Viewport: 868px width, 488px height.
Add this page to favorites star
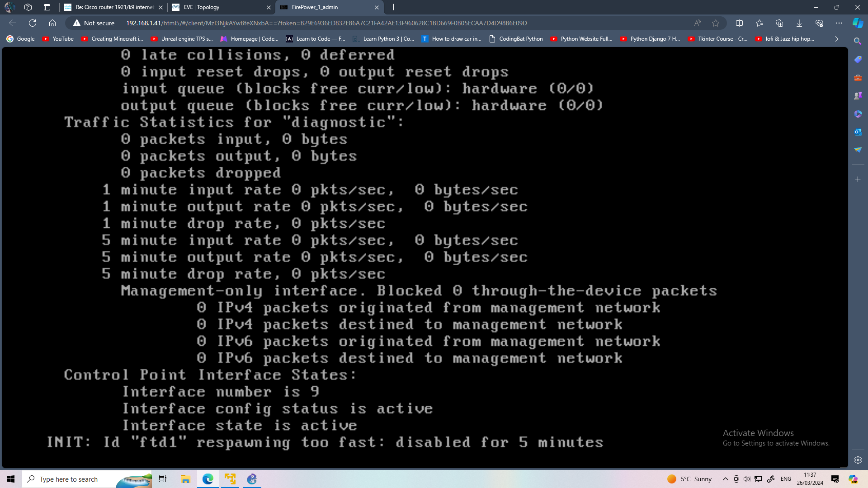pyautogui.click(x=716, y=23)
